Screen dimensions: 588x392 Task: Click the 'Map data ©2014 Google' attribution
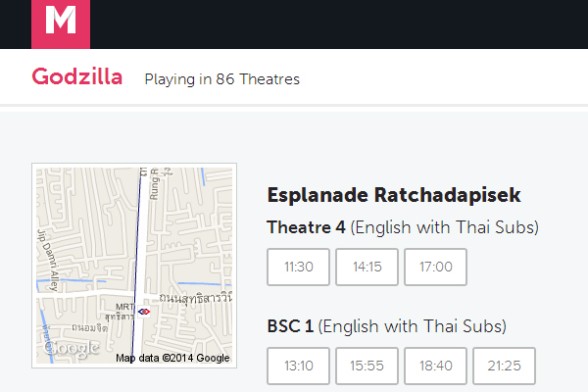point(173,358)
